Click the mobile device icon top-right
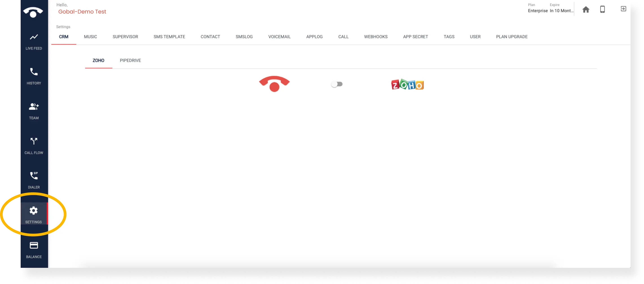 click(x=603, y=9)
